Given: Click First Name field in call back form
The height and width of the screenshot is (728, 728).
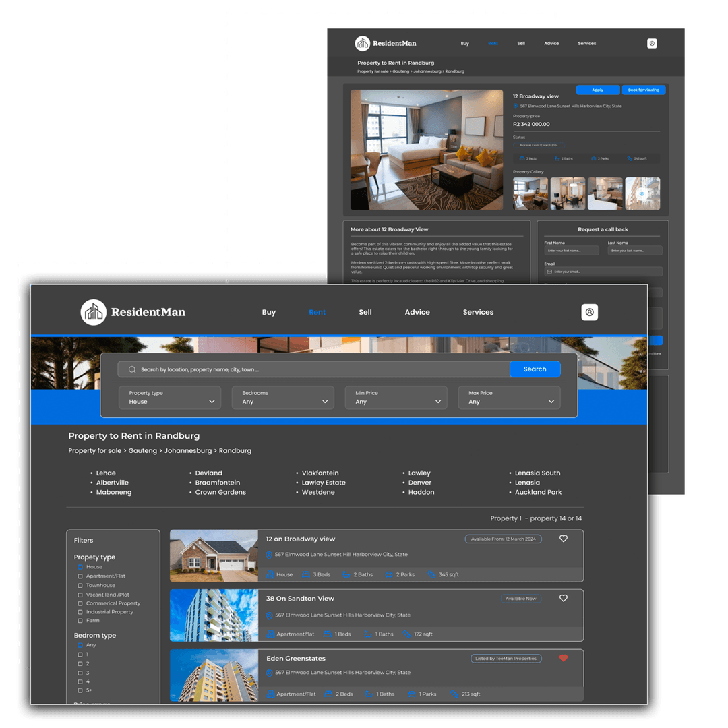Looking at the screenshot, I should pos(572,251).
